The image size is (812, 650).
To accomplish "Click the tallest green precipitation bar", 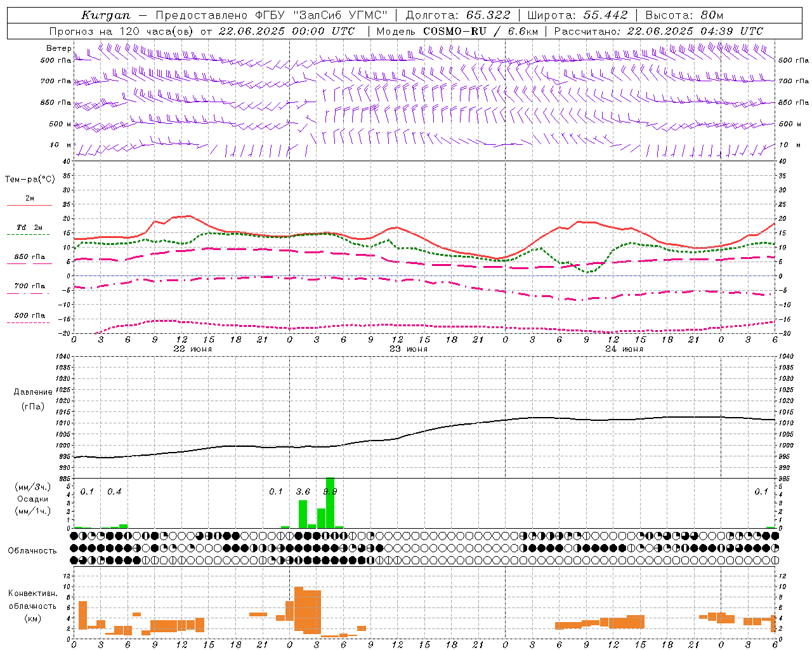I will tap(330, 503).
